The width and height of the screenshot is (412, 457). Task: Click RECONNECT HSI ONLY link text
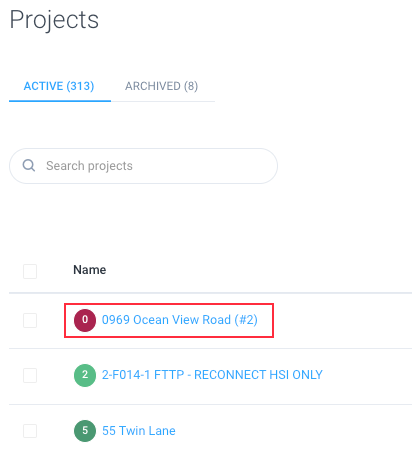(258, 375)
